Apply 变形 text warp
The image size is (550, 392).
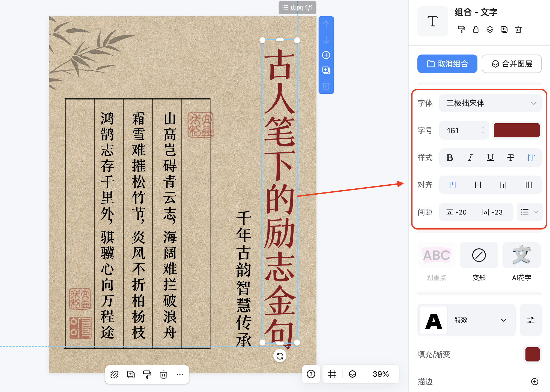[x=479, y=255]
